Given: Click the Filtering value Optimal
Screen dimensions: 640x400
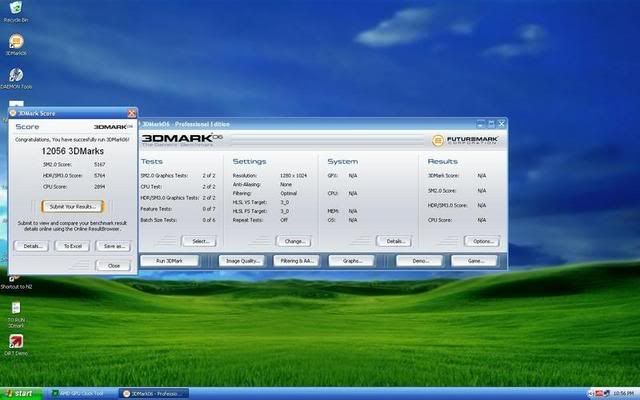Looking at the screenshot, I should coord(288,193).
